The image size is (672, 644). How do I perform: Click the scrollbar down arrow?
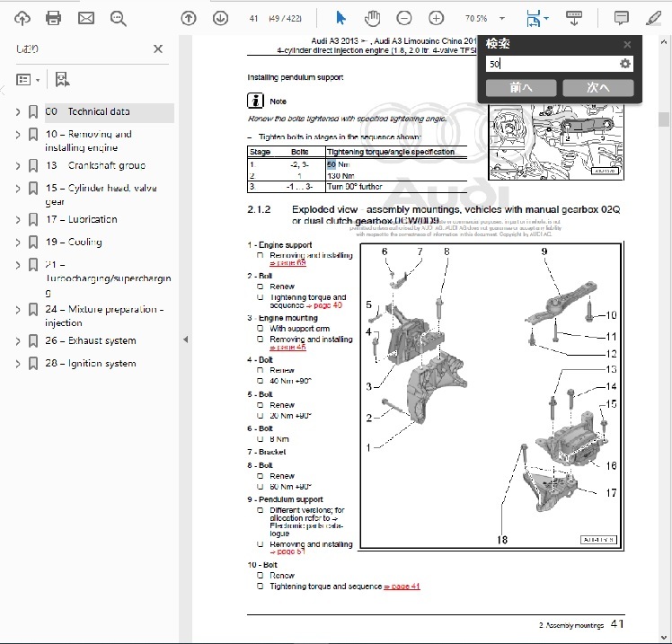(663, 637)
